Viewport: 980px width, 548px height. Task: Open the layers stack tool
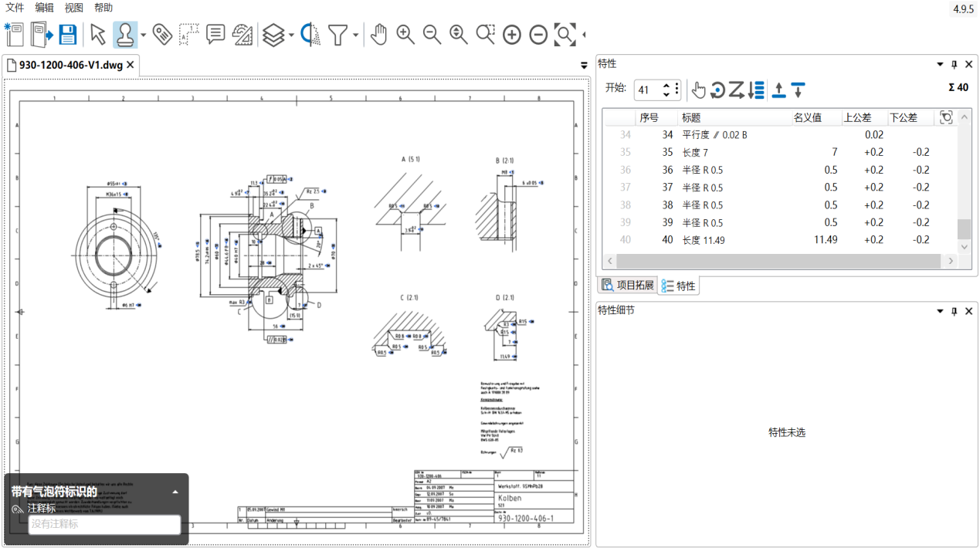(x=273, y=35)
